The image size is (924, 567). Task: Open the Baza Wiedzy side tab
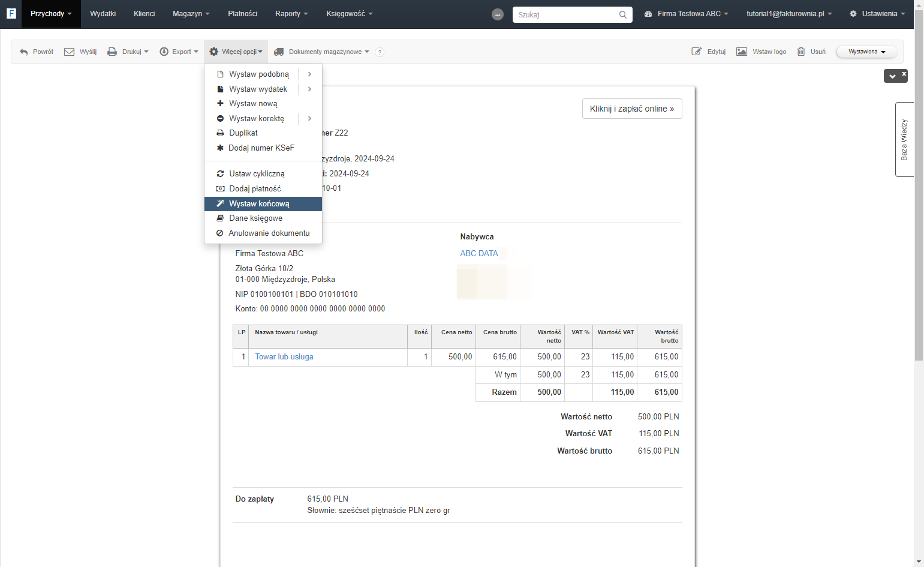click(x=904, y=139)
